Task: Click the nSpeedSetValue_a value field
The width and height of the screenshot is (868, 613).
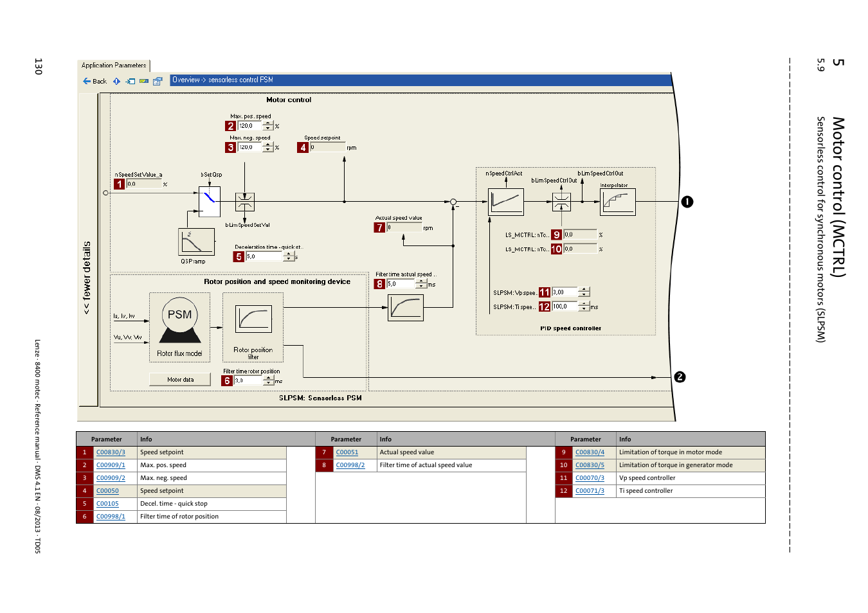Action: point(144,184)
